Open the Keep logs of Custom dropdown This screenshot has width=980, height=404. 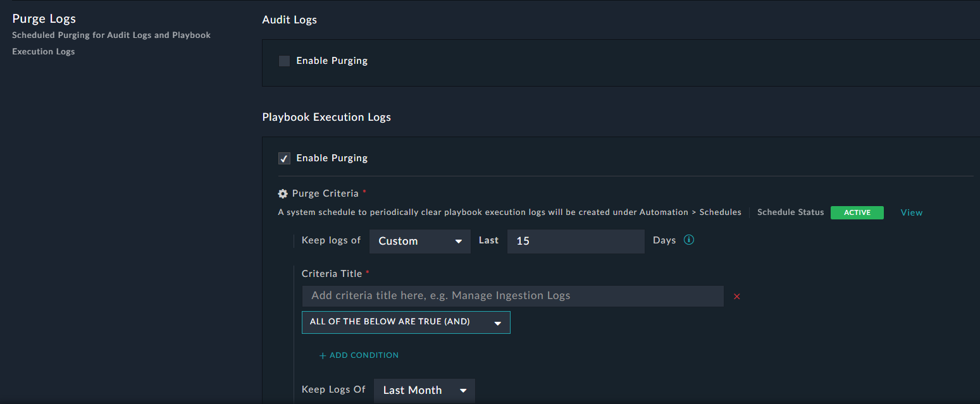pyautogui.click(x=419, y=241)
